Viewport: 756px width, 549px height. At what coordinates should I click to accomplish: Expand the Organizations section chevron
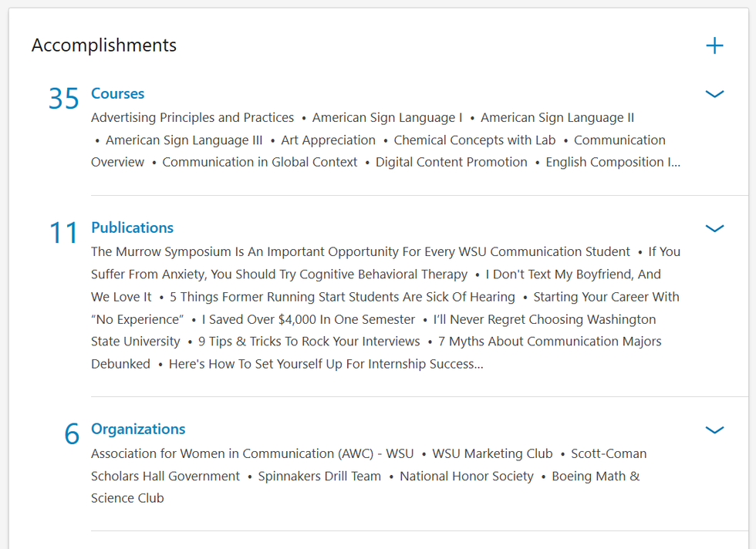[714, 430]
